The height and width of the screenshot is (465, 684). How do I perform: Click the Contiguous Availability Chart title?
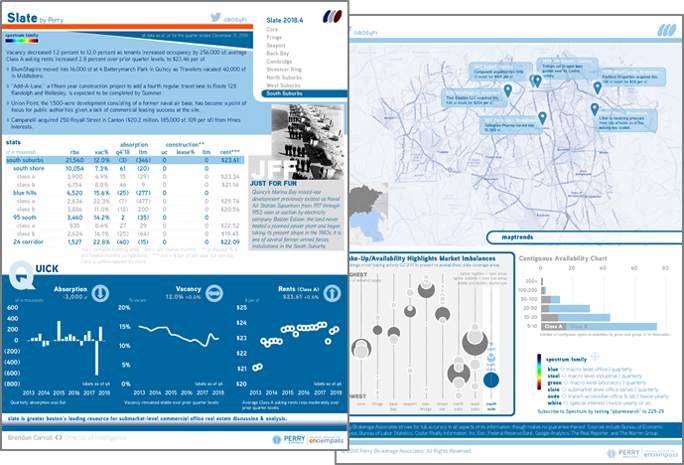(x=563, y=258)
